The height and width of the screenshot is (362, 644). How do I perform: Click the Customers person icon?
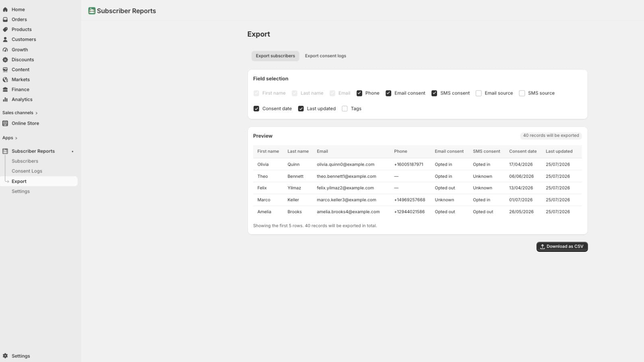click(x=5, y=39)
